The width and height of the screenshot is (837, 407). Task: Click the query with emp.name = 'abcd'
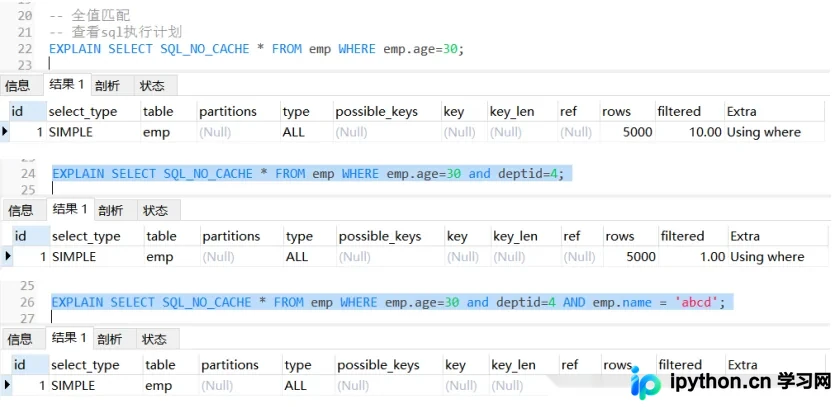coord(388,302)
